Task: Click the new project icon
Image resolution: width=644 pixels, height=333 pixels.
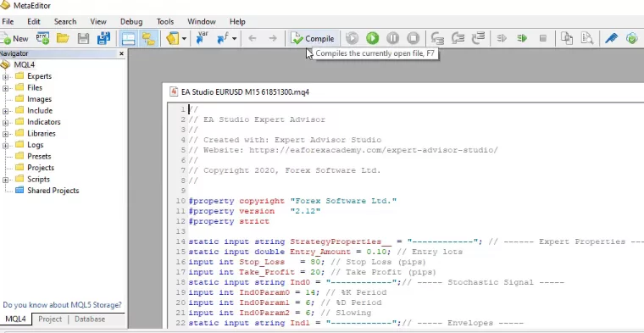Action: (x=42, y=39)
